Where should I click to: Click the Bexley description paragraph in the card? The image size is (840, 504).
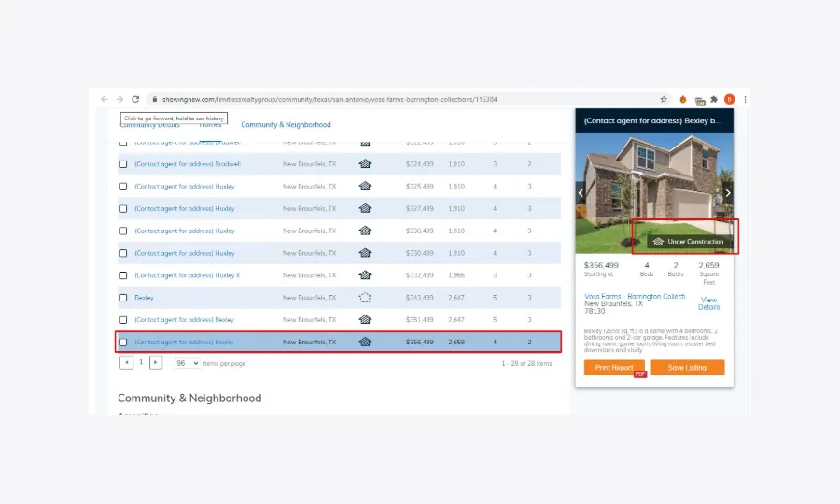coord(651,341)
